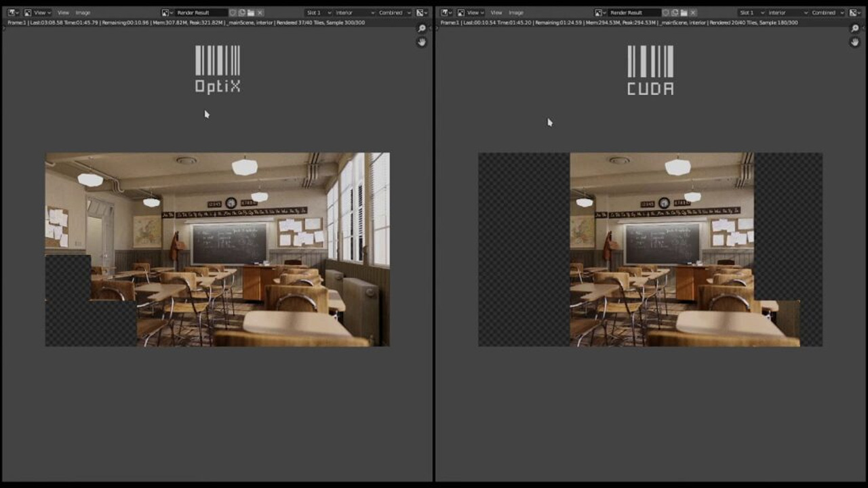Toggle the fake user shield for Render Result
868x488 pixels.
click(233, 12)
